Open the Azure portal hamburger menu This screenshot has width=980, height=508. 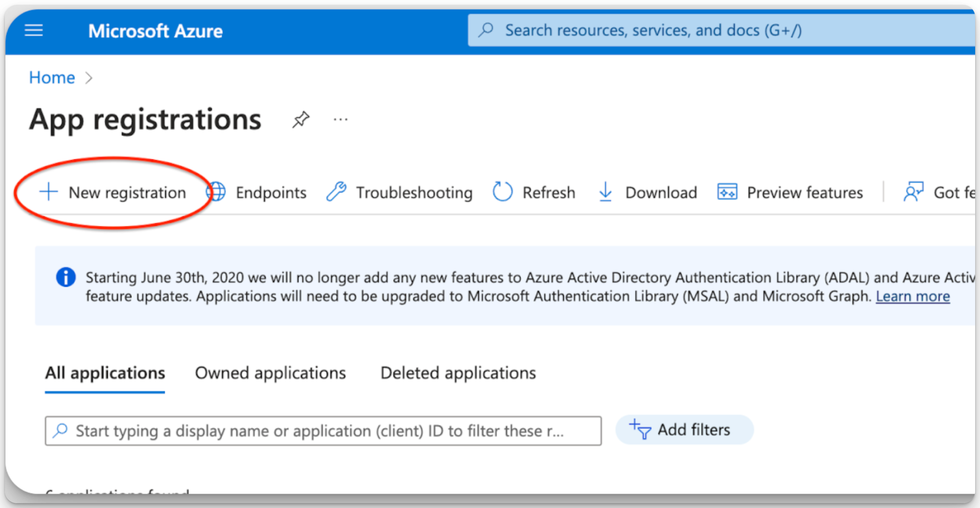tap(34, 30)
